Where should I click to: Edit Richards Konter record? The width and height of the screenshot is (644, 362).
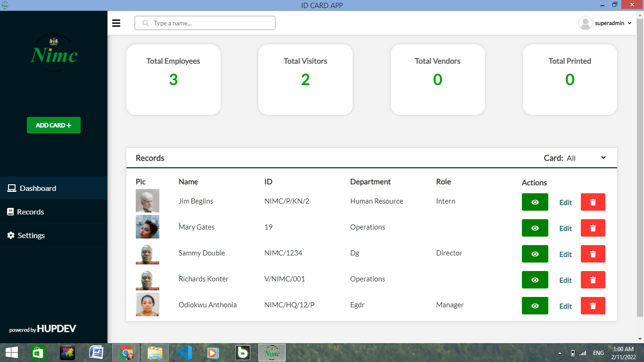click(565, 280)
